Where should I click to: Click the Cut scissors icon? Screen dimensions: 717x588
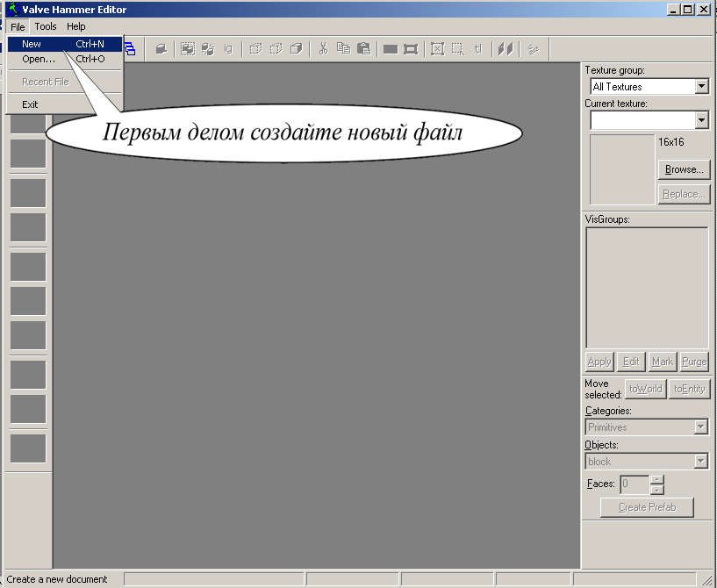click(323, 48)
